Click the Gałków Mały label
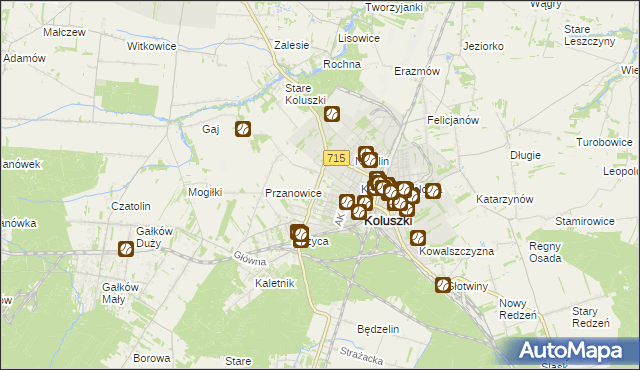 [120, 293]
